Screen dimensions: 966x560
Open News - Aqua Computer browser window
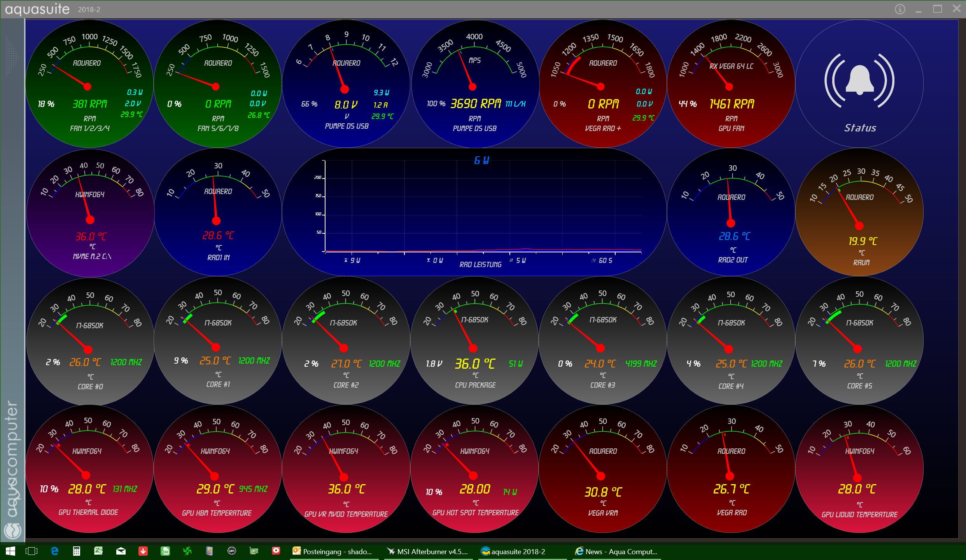(x=616, y=551)
